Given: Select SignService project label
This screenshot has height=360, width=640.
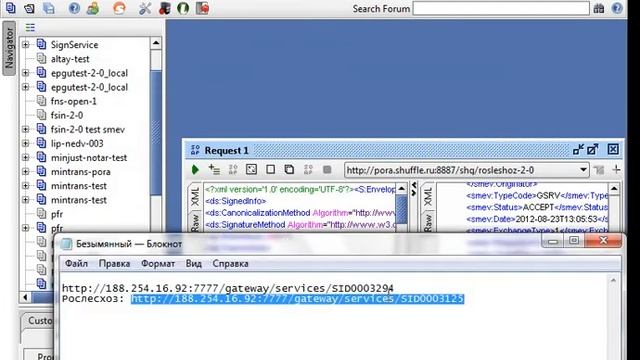Looking at the screenshot, I should click(x=74, y=44).
